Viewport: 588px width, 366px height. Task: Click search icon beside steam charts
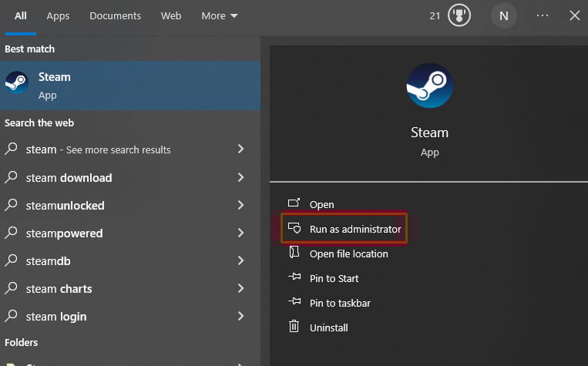[12, 288]
